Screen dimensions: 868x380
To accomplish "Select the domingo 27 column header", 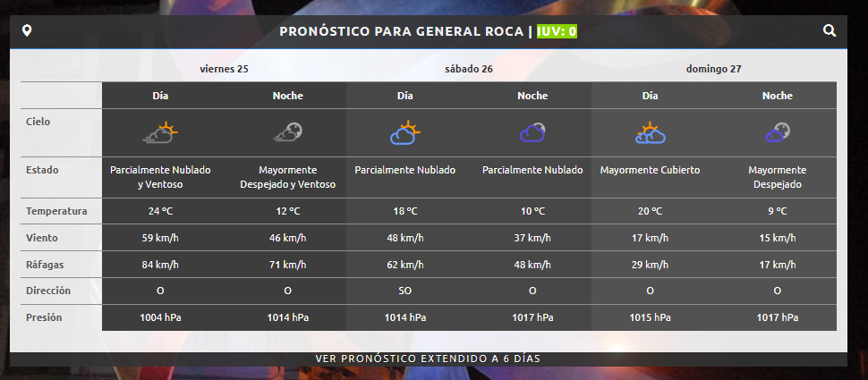I will (713, 69).
